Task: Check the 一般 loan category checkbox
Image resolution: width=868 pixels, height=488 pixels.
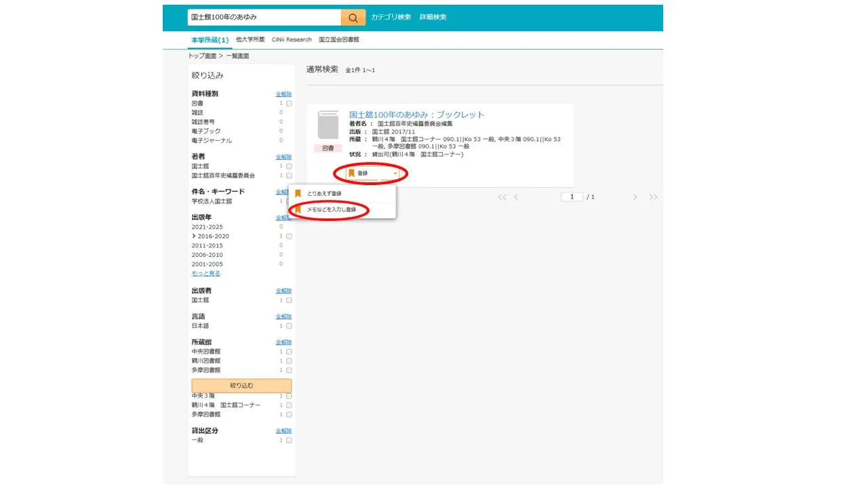Action: tap(289, 441)
